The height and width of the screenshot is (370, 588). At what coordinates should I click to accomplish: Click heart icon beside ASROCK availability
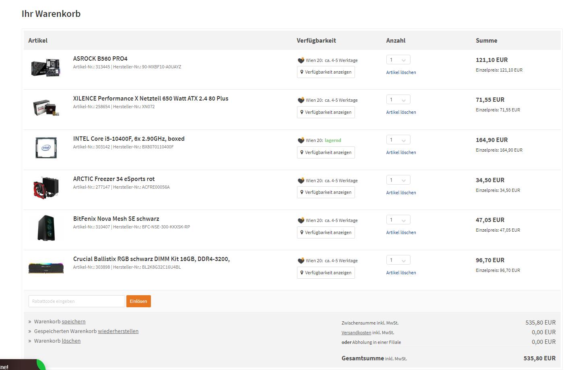coord(301,60)
